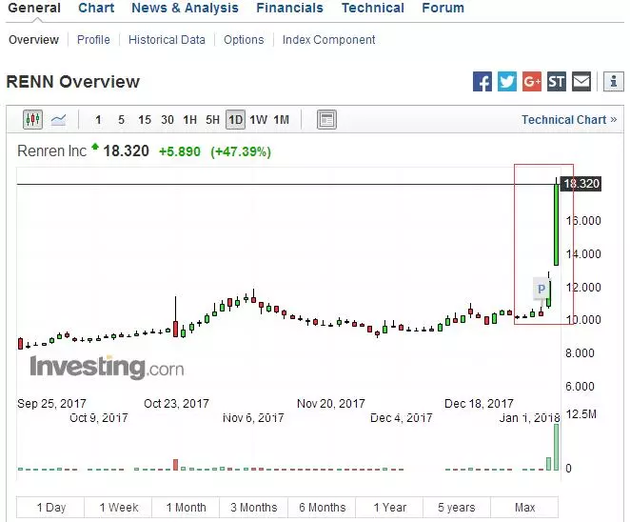
Task: Open the News & Analysis tab
Action: tap(185, 8)
